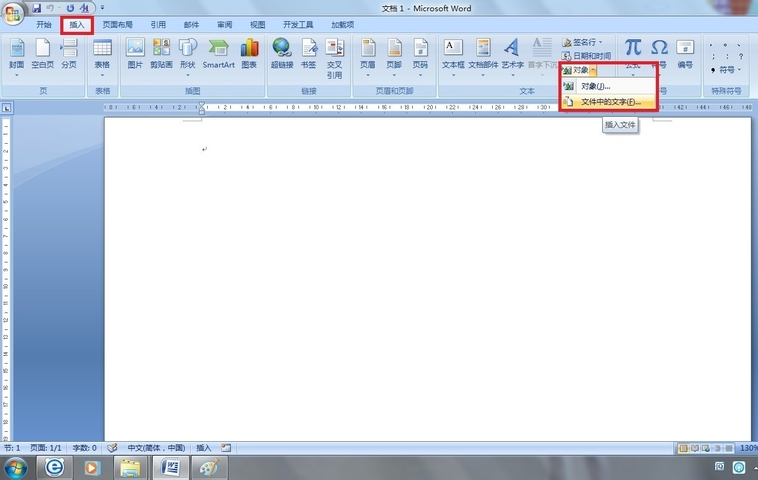This screenshot has width=758, height=480.
Task: Open the 公式 equation tool
Action: [x=633, y=53]
